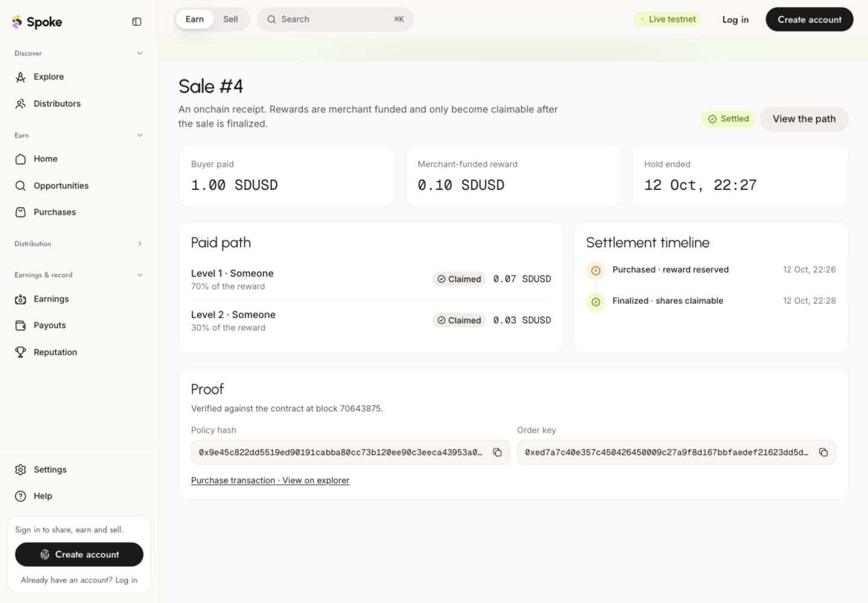The image size is (868, 603).
Task: Click the Help question mark icon
Action: pos(20,496)
